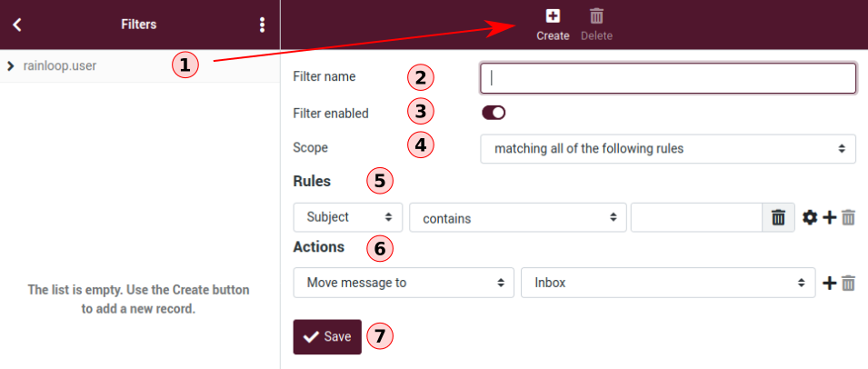Open rule settings gear icon

810,218
